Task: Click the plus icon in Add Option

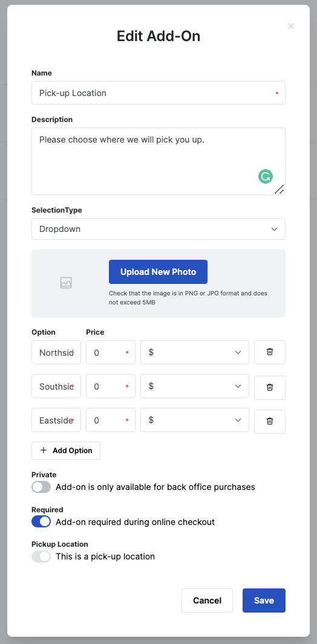Action: (x=44, y=450)
